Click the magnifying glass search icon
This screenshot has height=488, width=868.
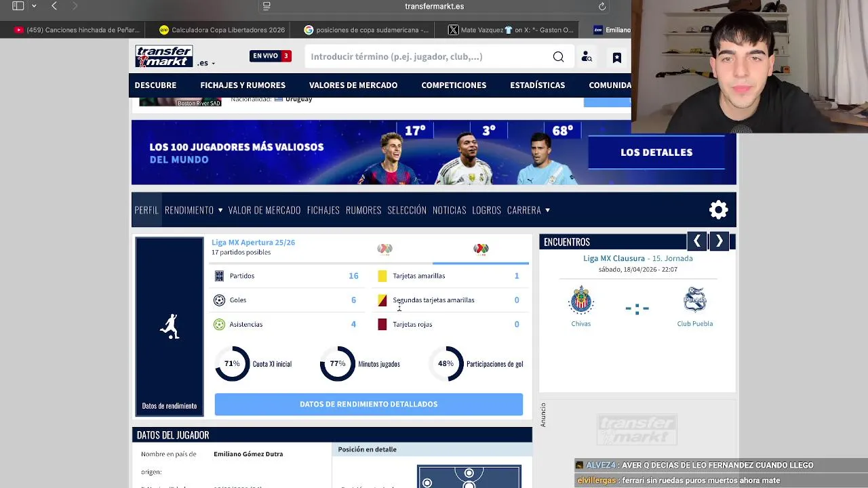[558, 56]
